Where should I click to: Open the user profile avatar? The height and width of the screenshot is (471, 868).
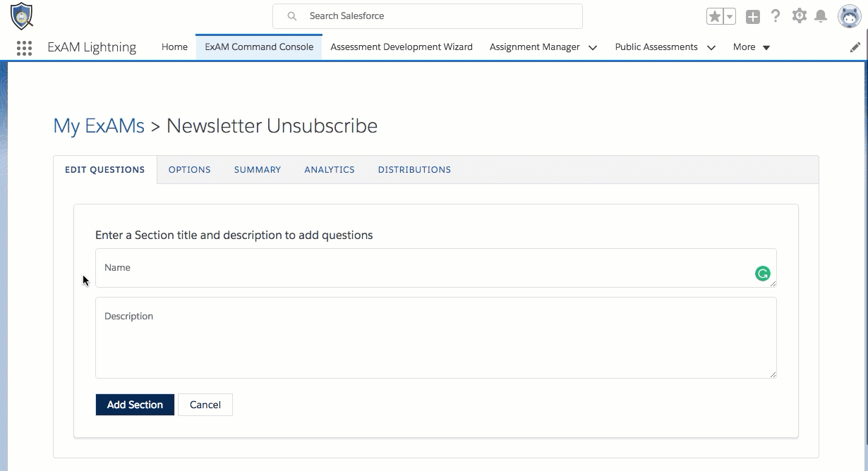[x=850, y=16]
